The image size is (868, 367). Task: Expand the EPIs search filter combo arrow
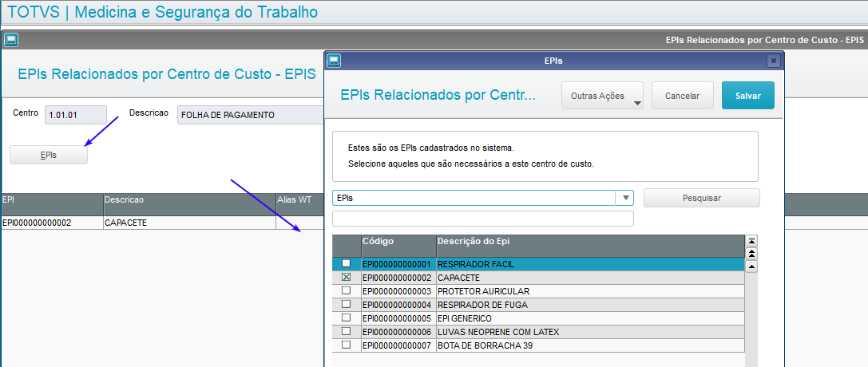(625, 198)
